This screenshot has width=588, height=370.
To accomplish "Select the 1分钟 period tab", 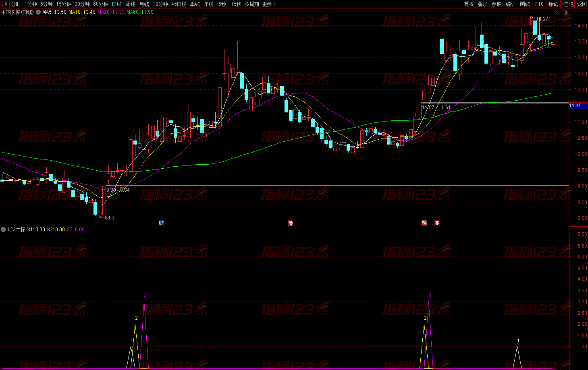I will [x=31, y=4].
